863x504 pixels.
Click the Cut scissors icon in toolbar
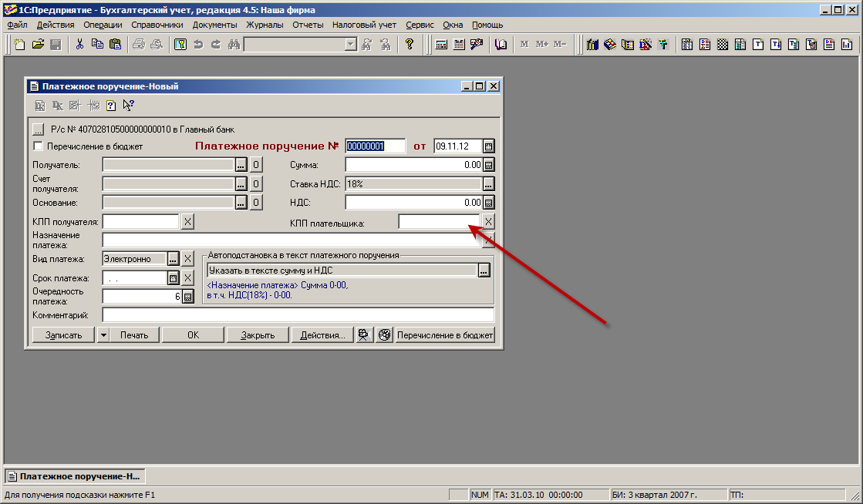(79, 44)
